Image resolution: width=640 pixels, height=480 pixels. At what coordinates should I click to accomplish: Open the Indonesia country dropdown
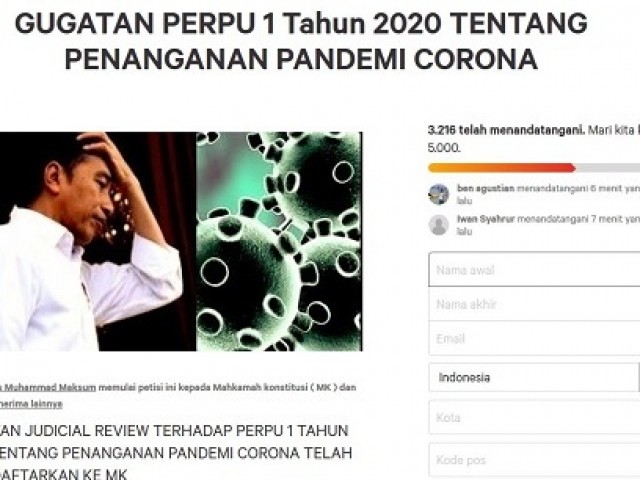534,378
